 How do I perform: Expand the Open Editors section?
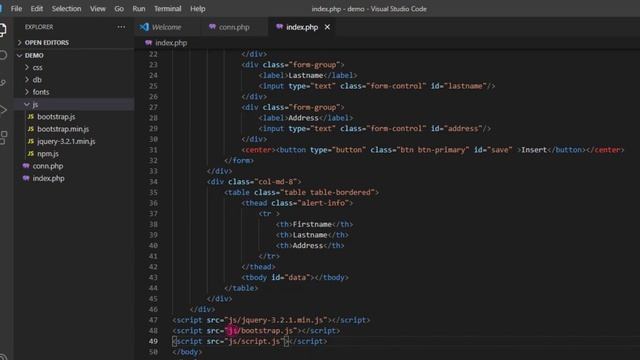point(74,42)
